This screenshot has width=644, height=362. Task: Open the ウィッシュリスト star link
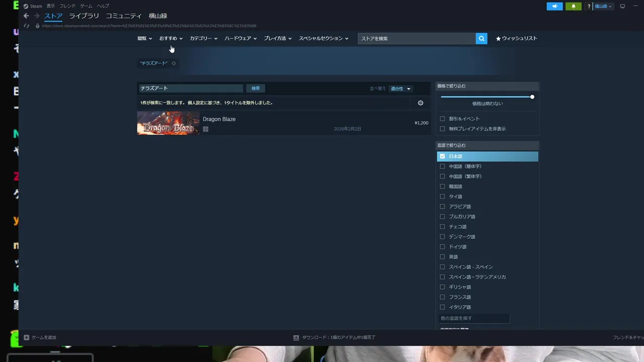coord(517,38)
